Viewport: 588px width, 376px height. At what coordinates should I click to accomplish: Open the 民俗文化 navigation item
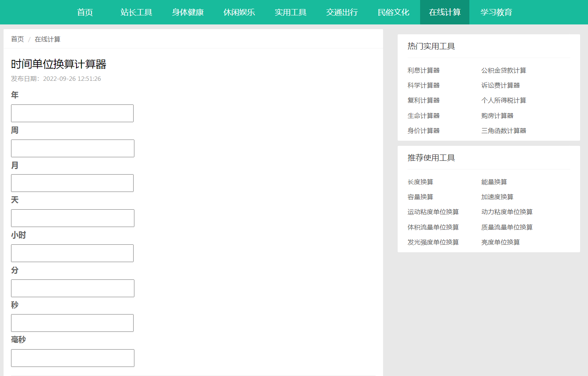pos(393,12)
